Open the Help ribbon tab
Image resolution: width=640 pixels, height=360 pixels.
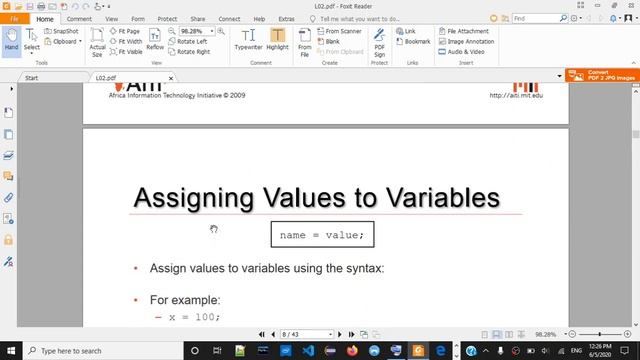click(259, 19)
